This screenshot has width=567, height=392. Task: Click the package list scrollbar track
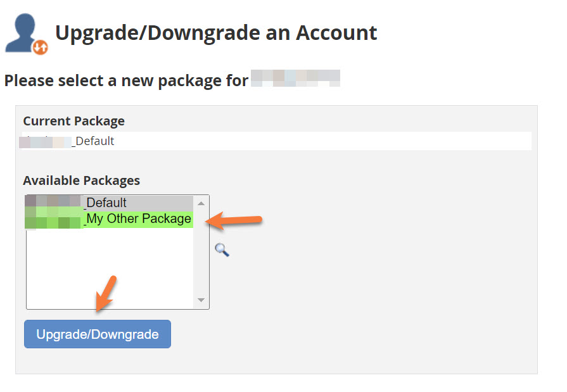[201, 253]
